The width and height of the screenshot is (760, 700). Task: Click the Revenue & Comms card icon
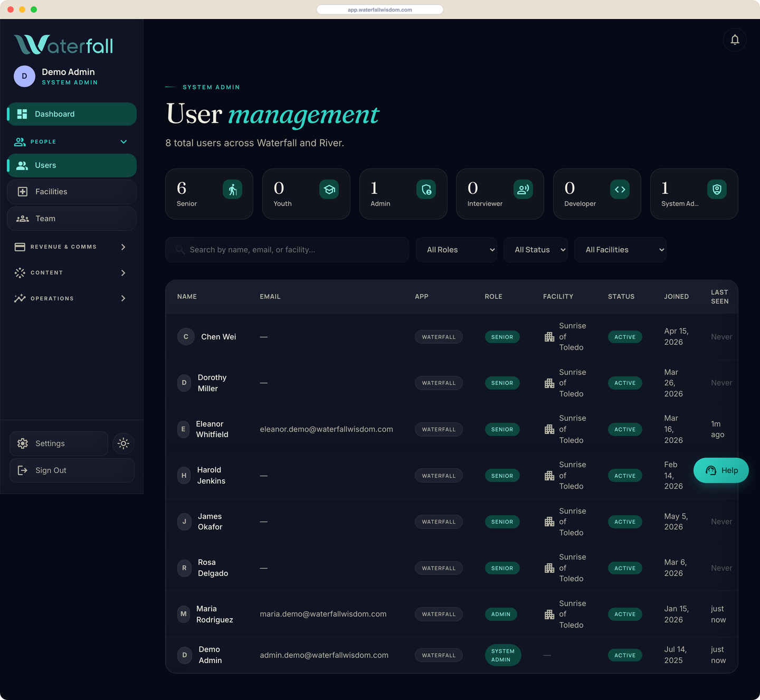tap(20, 247)
